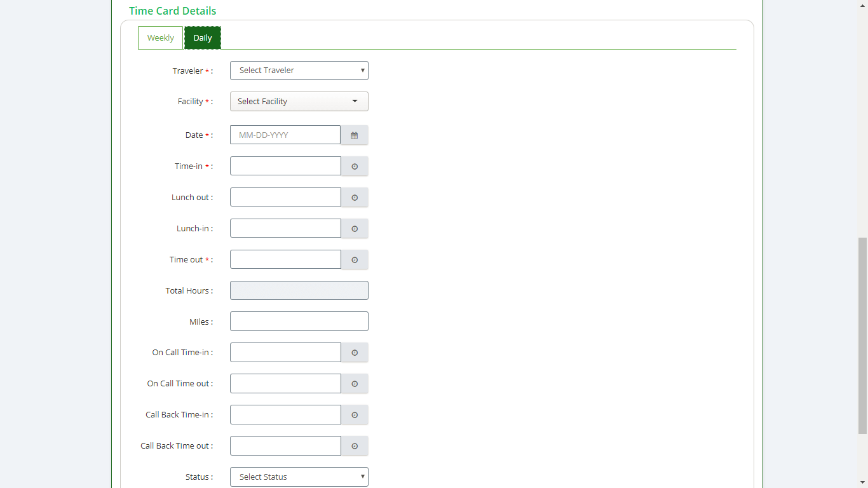
Task: Open the Date calendar picker icon
Action: pyautogui.click(x=355, y=135)
